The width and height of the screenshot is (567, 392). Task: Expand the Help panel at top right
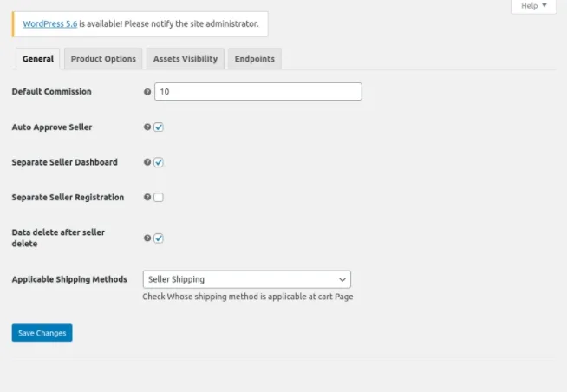tap(533, 6)
